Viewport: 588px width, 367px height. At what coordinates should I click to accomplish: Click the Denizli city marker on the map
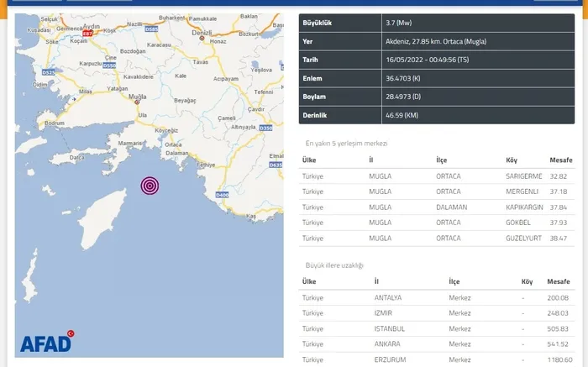pos(202,39)
